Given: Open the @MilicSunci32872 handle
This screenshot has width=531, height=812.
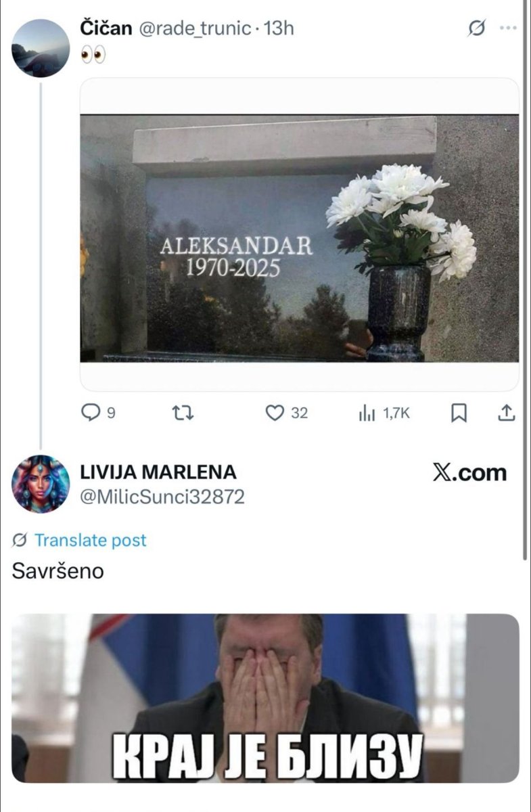Looking at the screenshot, I should (162, 497).
